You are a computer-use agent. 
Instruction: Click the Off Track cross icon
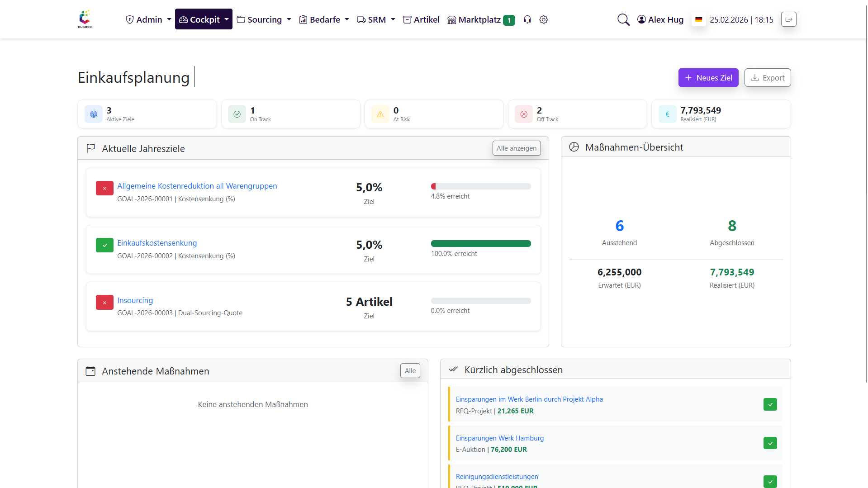tap(524, 114)
